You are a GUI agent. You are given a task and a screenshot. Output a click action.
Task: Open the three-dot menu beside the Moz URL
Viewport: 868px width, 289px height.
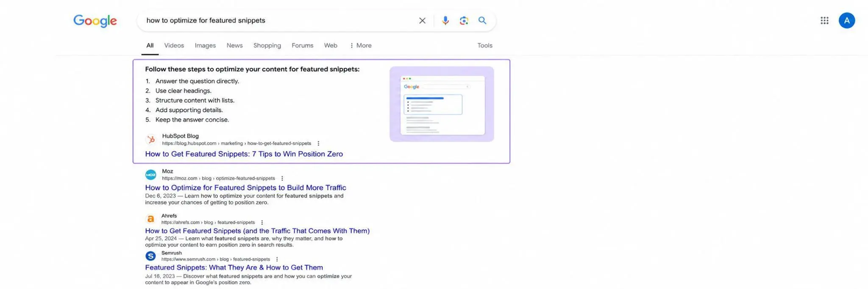[282, 179]
